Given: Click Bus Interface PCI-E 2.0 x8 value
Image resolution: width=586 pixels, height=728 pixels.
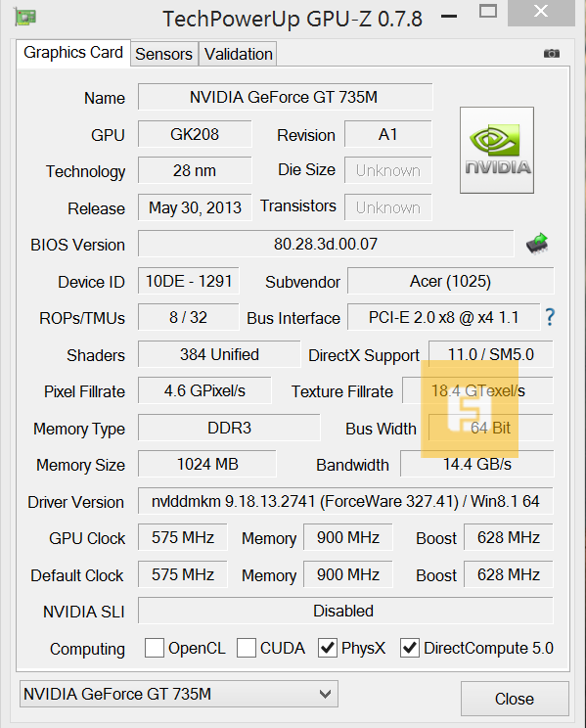Looking at the screenshot, I should click(443, 317).
